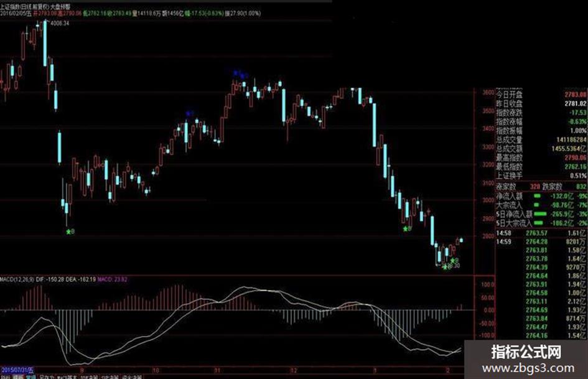Click the 上证换手 value 0.51%

[578, 175]
